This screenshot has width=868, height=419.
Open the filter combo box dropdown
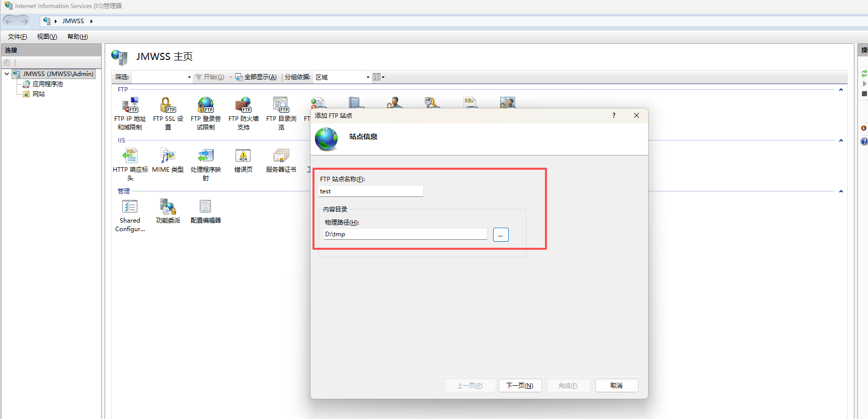tap(189, 78)
